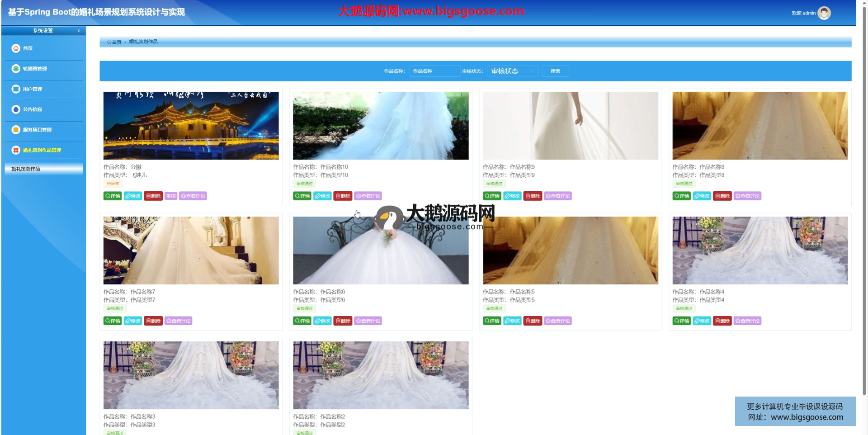Open 轮播图管理 via its green sidebar icon
868x435 pixels.
16,69
